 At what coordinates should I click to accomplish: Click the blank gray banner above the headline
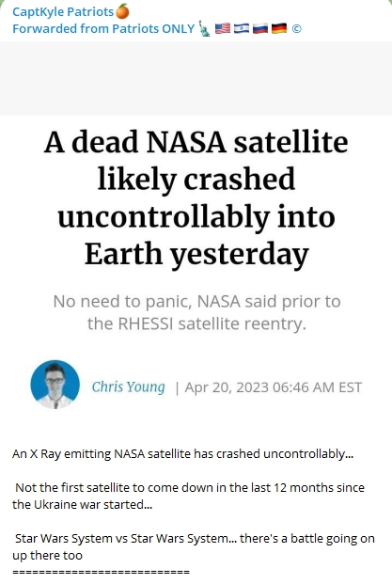[x=196, y=78]
